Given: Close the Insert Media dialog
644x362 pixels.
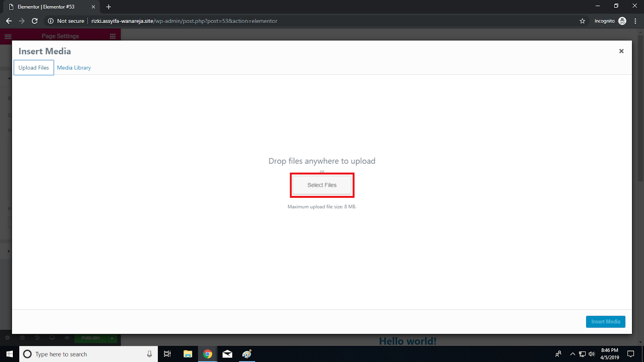Looking at the screenshot, I should tap(621, 51).
